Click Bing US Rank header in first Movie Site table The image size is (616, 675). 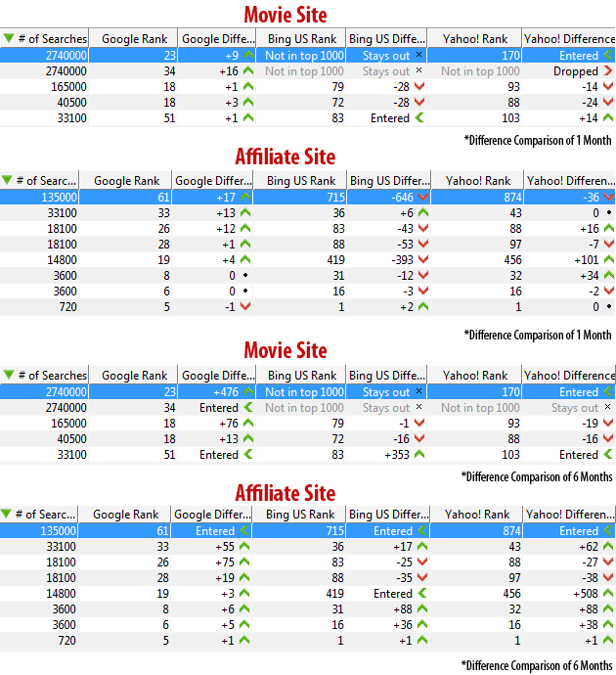(301, 39)
